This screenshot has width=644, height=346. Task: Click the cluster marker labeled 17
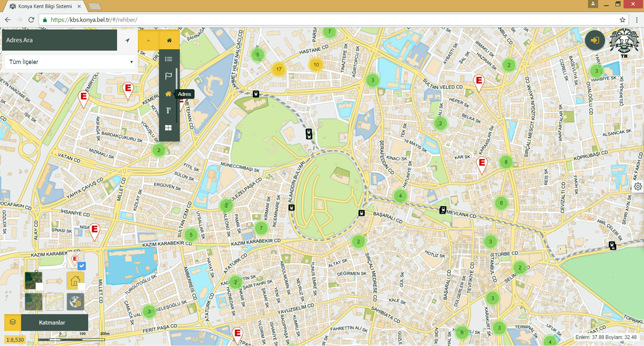click(279, 69)
